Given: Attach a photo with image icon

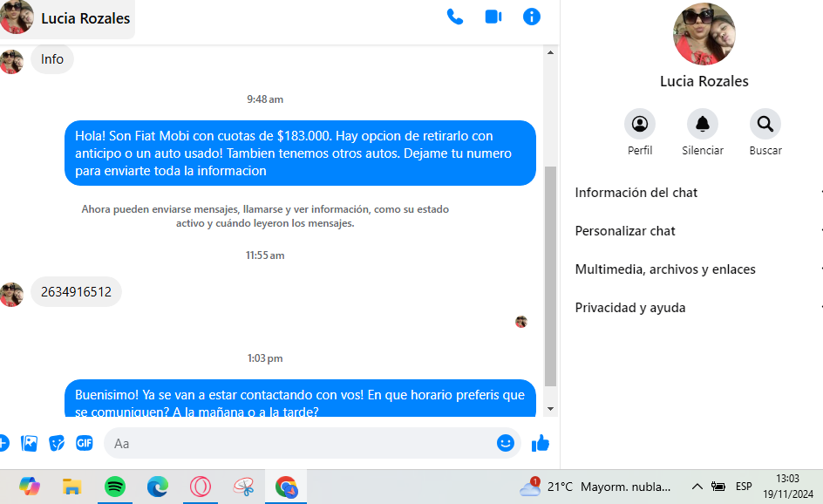Looking at the screenshot, I should coord(30,444).
